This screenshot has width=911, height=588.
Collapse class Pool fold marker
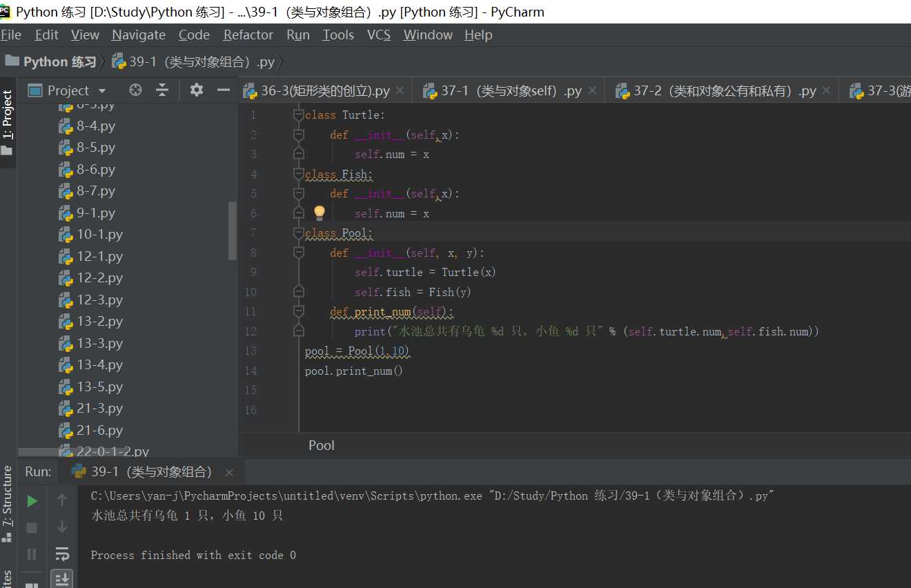point(298,233)
